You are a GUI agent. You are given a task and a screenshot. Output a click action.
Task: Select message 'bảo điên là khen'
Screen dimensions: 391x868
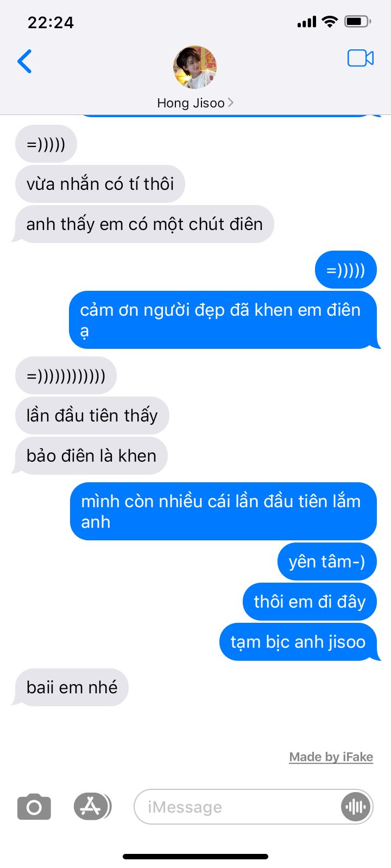coord(91,456)
